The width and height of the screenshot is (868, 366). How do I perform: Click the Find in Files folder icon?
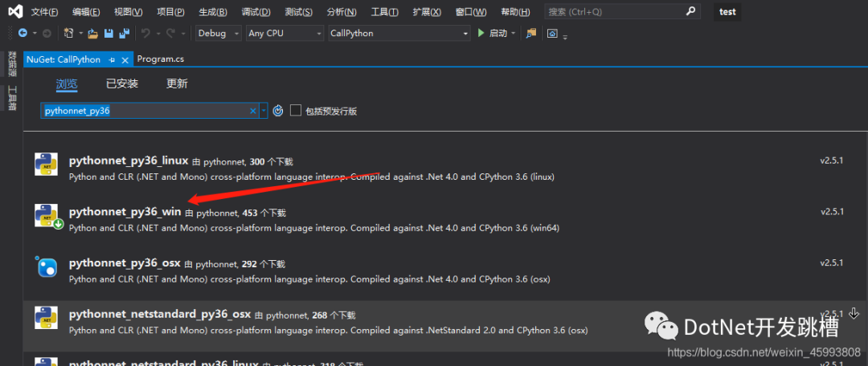(x=531, y=33)
